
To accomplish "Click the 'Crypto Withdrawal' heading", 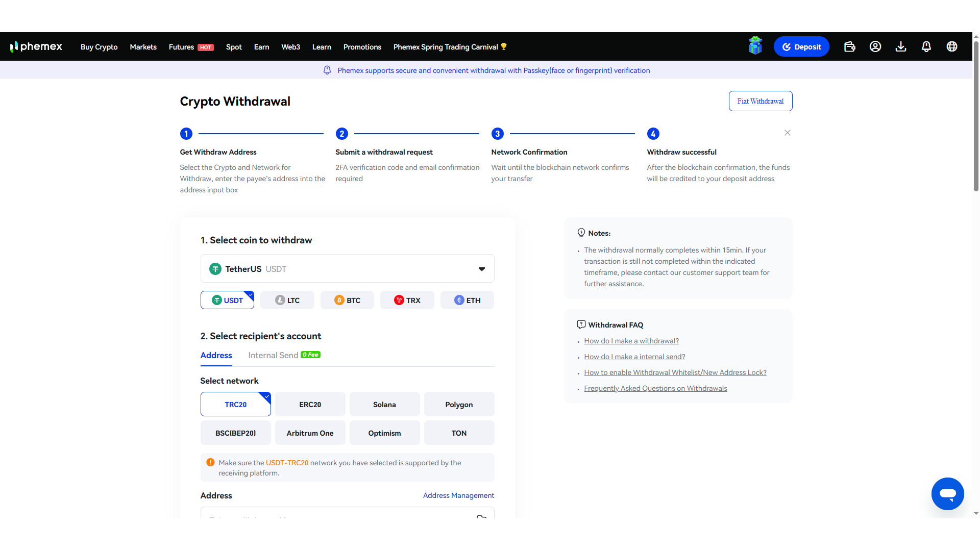I will point(235,101).
